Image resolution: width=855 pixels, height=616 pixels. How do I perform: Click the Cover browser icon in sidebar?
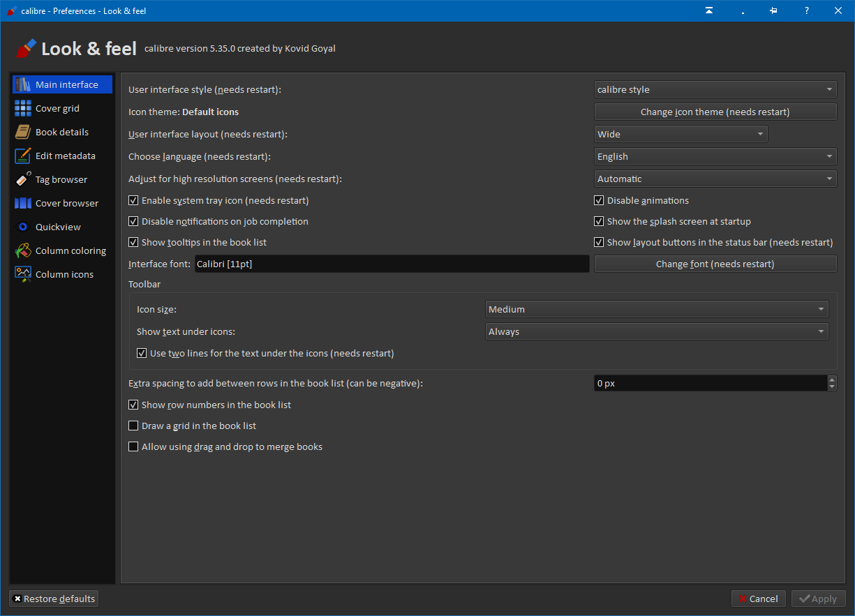pyautogui.click(x=23, y=203)
